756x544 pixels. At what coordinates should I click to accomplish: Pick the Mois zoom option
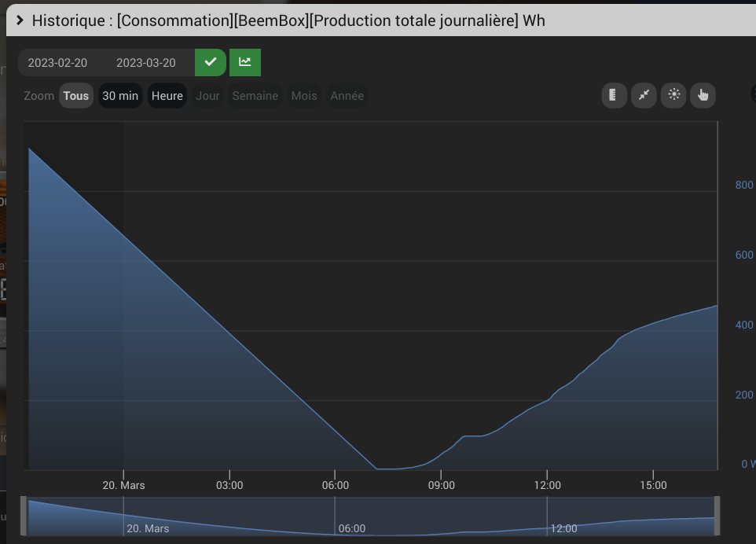point(304,96)
